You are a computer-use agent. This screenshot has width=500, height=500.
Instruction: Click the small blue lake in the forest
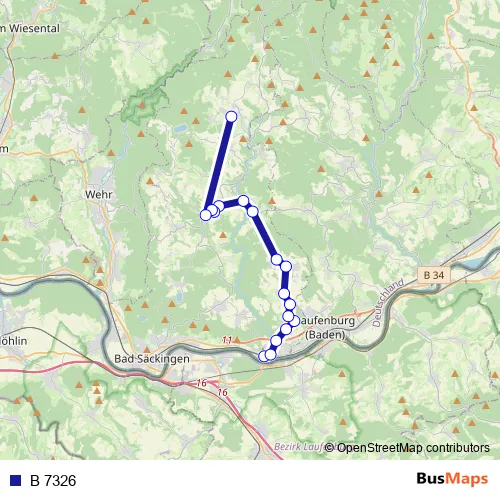point(180,128)
